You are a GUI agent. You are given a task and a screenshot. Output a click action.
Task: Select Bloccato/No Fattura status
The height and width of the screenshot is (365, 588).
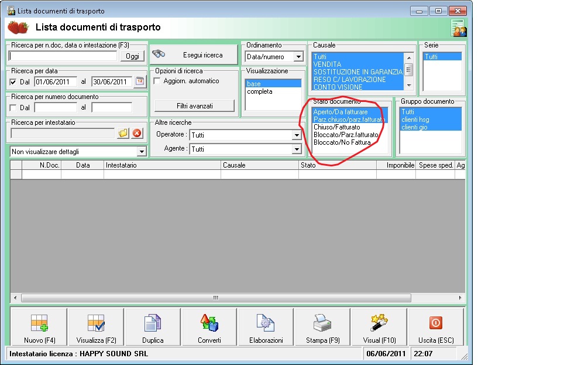point(349,142)
